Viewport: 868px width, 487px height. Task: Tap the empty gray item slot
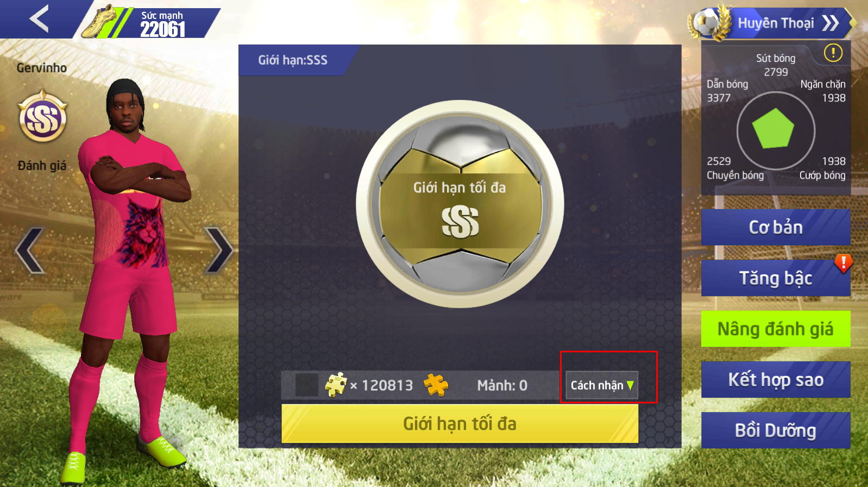point(306,385)
